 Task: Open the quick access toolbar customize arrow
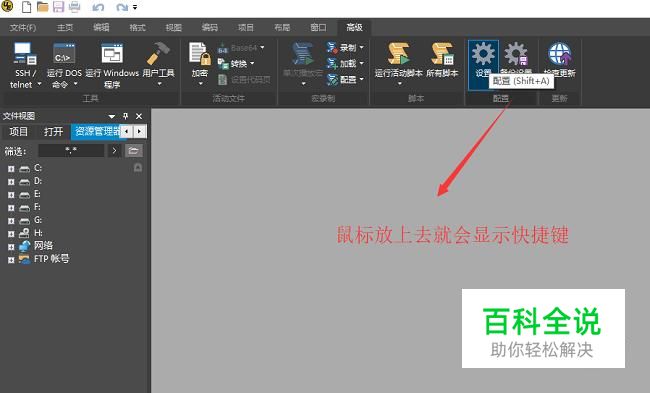click(135, 7)
